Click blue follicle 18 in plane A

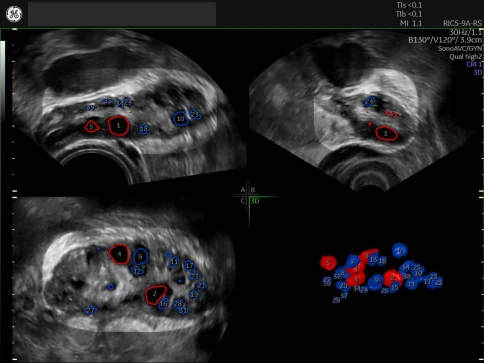pyautogui.click(x=144, y=129)
